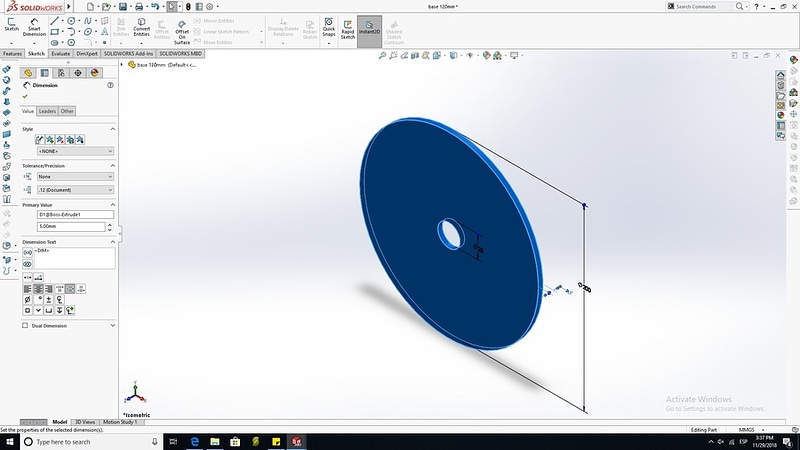Open the Quick Snaps tool
This screenshot has height=450, width=800.
coord(329,28)
